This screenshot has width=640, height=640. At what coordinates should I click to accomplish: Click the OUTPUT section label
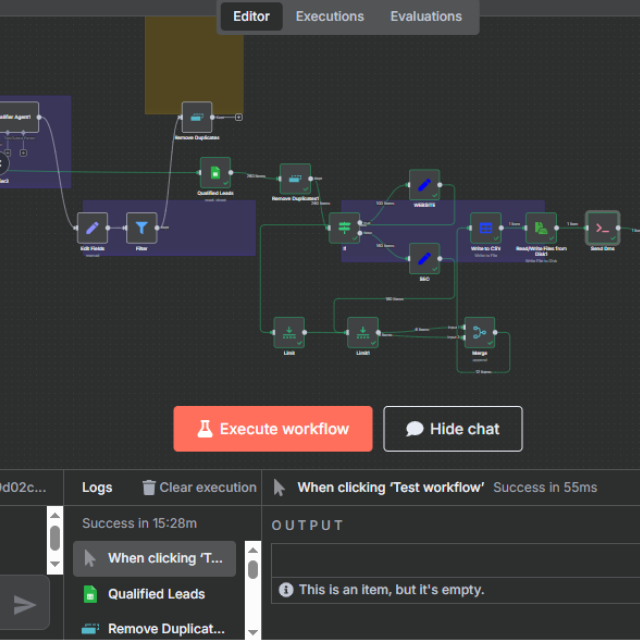coord(307,525)
